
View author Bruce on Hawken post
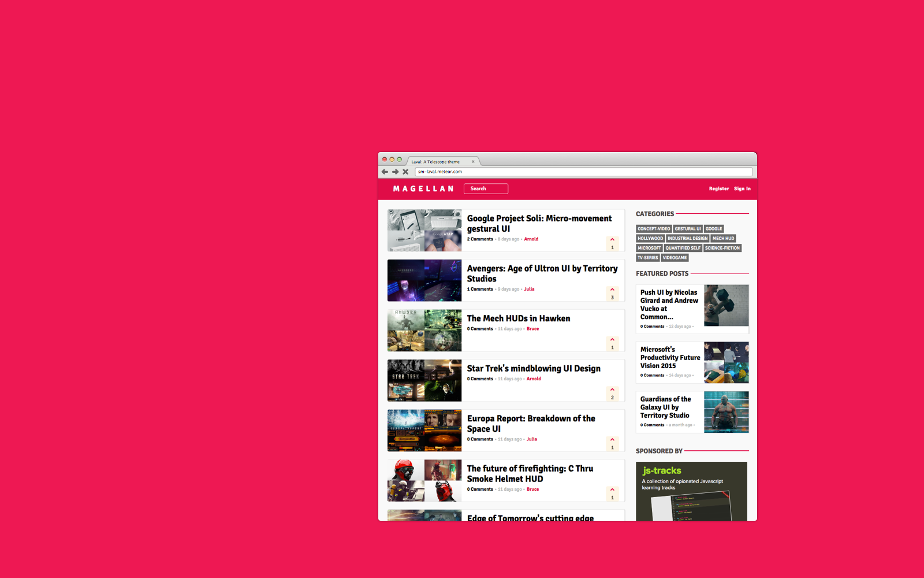533,329
